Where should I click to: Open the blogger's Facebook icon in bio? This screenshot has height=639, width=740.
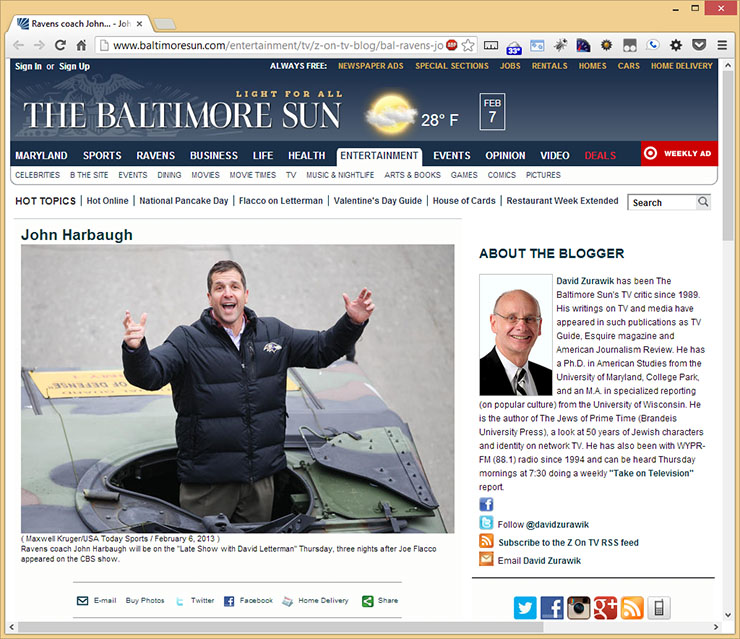pyautogui.click(x=486, y=504)
